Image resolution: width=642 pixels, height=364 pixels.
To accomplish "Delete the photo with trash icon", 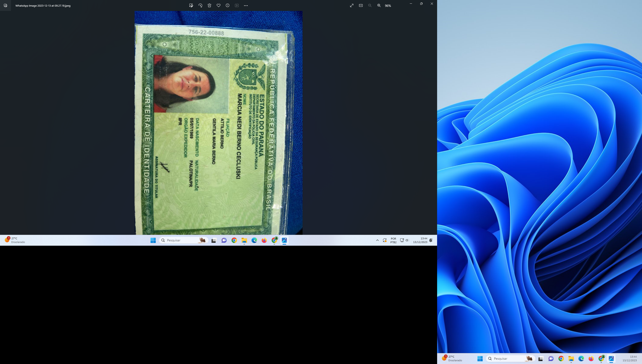I will [x=209, y=5].
